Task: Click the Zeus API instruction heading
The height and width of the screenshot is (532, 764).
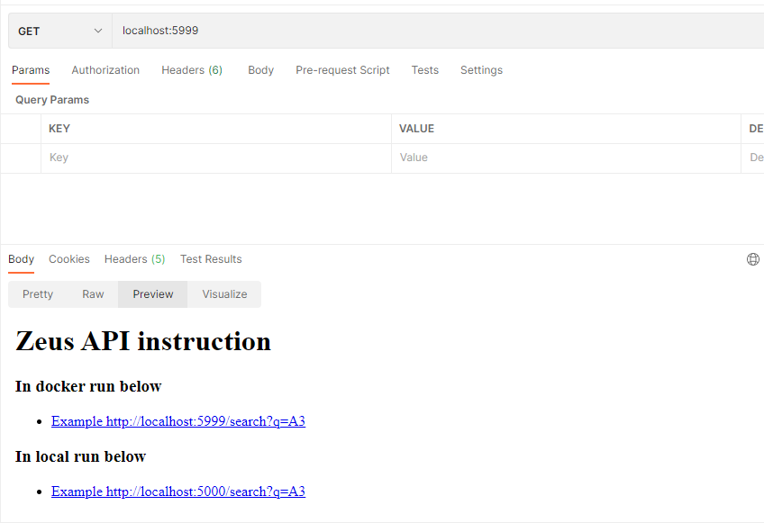Action: click(x=143, y=340)
